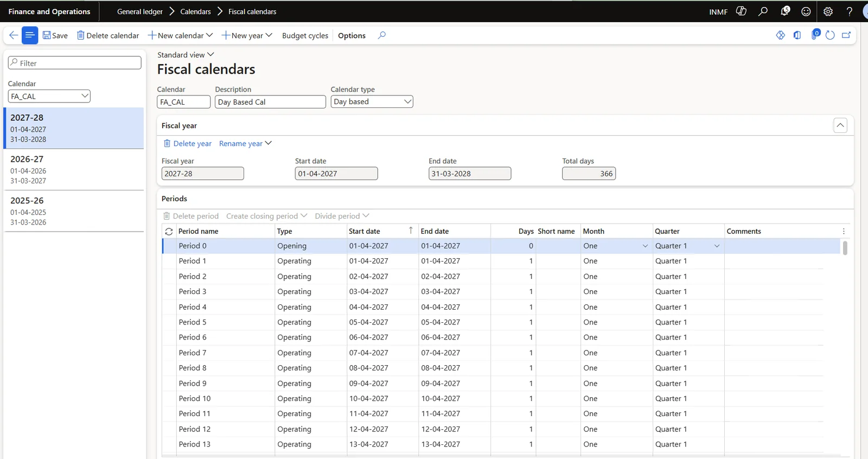This screenshot has height=459, width=868.
Task: Click Delete year in Fiscal year section
Action: [188, 143]
